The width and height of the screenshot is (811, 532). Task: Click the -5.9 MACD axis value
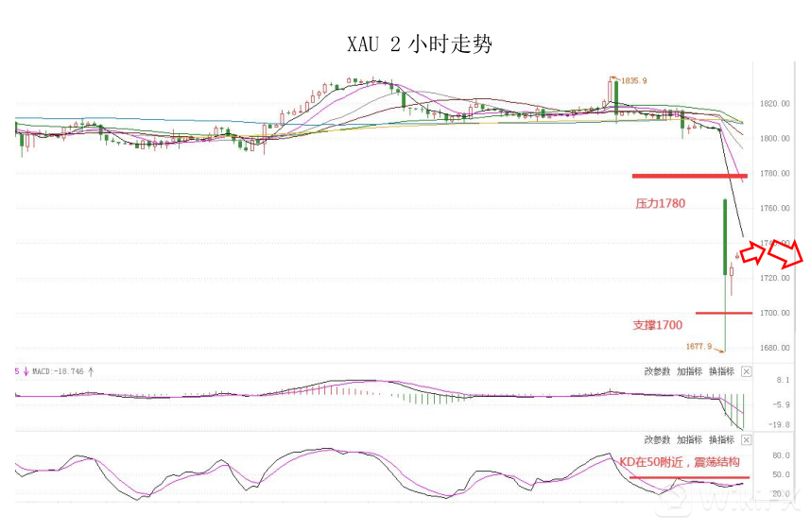point(782,404)
